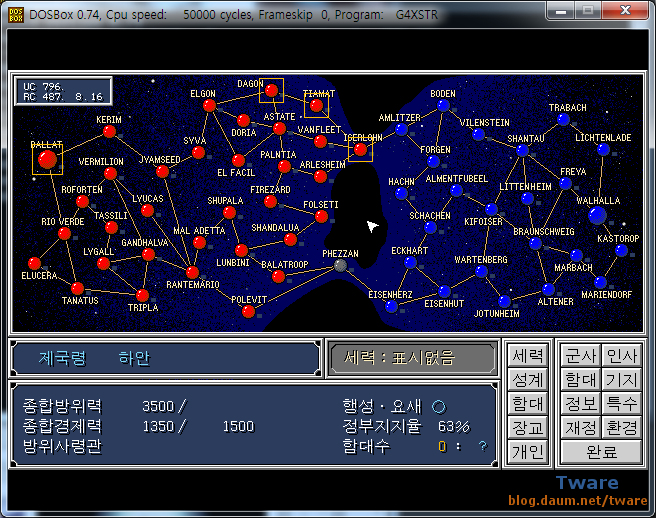Click the DOSBox title bar icon

point(16,15)
